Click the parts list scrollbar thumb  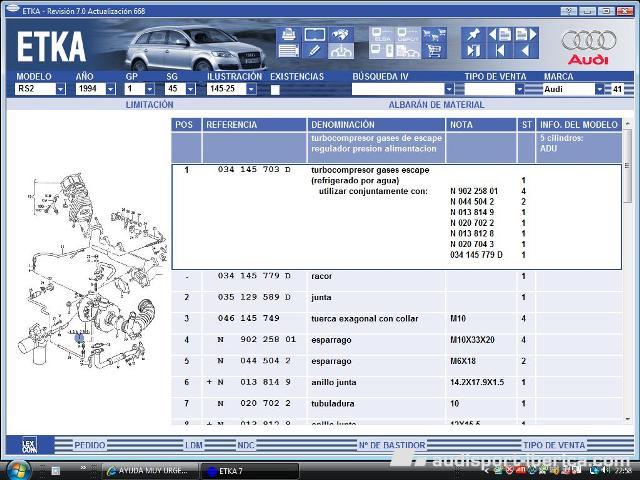pos(627,165)
